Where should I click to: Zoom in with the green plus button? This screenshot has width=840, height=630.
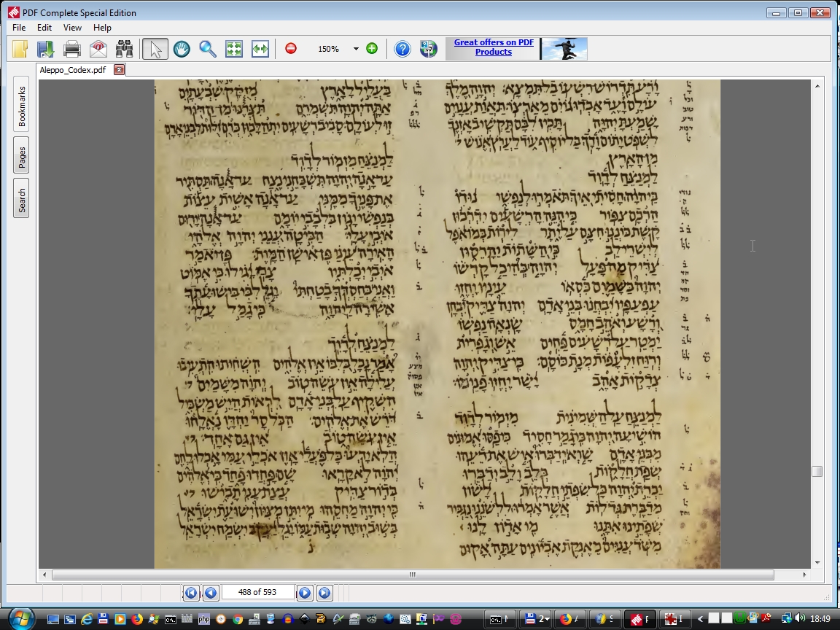[372, 49]
